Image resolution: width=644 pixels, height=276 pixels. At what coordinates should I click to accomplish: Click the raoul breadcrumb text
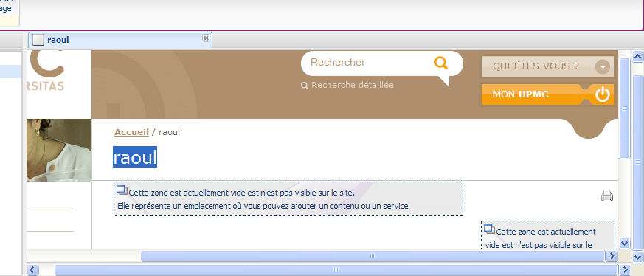[x=169, y=132]
